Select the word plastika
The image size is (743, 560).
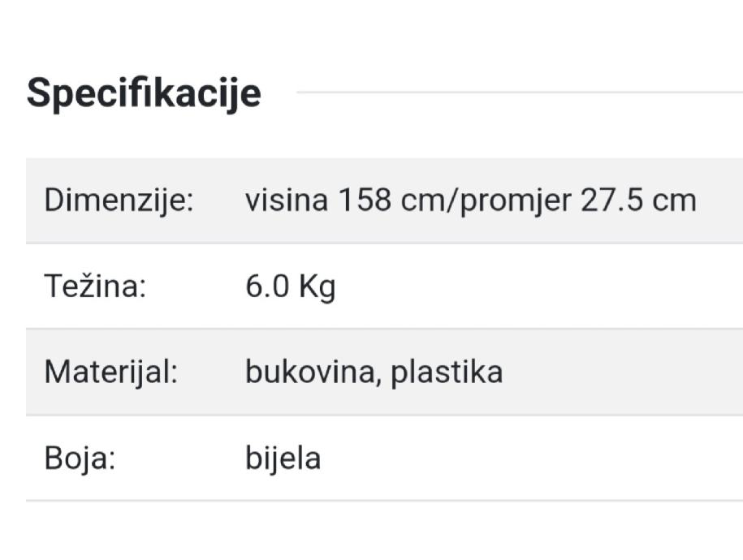click(447, 372)
